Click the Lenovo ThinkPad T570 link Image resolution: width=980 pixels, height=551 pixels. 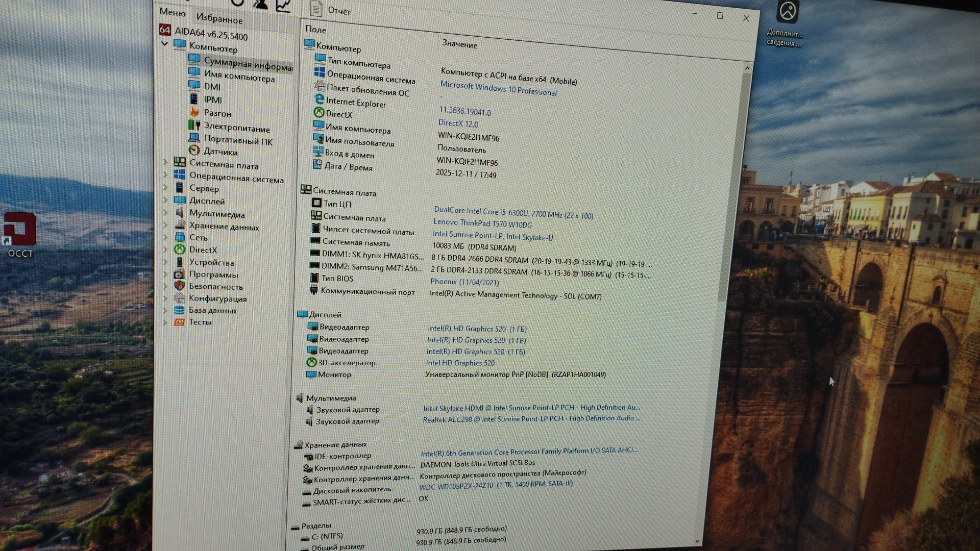(x=482, y=223)
